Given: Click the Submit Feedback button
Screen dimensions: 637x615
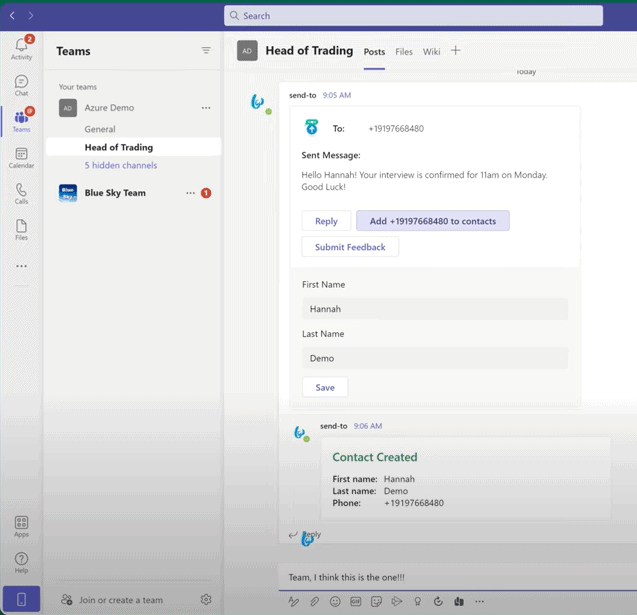Looking at the screenshot, I should click(350, 247).
